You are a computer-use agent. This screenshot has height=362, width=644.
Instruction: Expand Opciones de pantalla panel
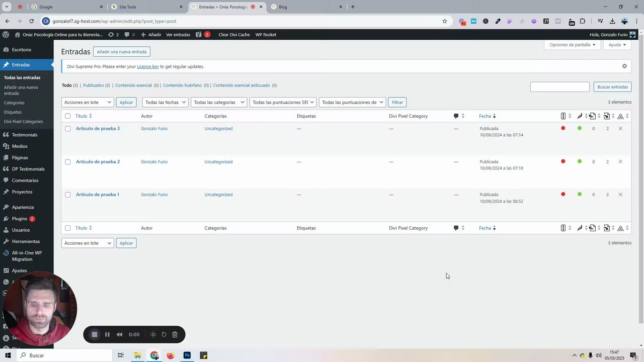573,45
